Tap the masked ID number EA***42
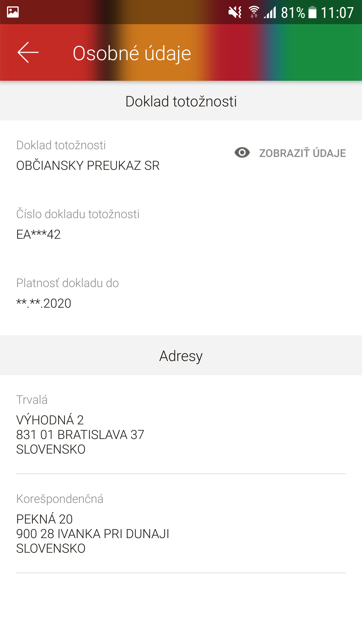 pos(38,234)
